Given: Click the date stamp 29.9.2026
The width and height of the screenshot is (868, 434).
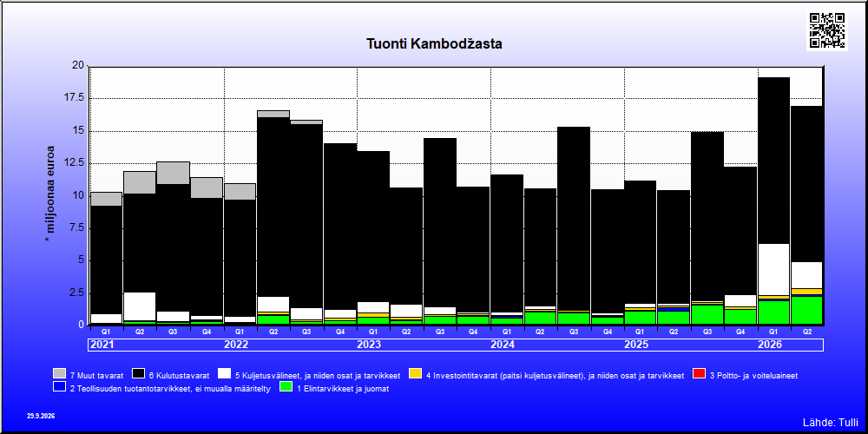Looking at the screenshot, I should pyautogui.click(x=41, y=415).
